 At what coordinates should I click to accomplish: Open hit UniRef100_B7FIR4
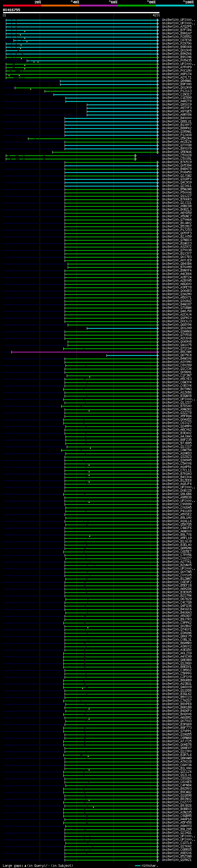tap(177, 30)
